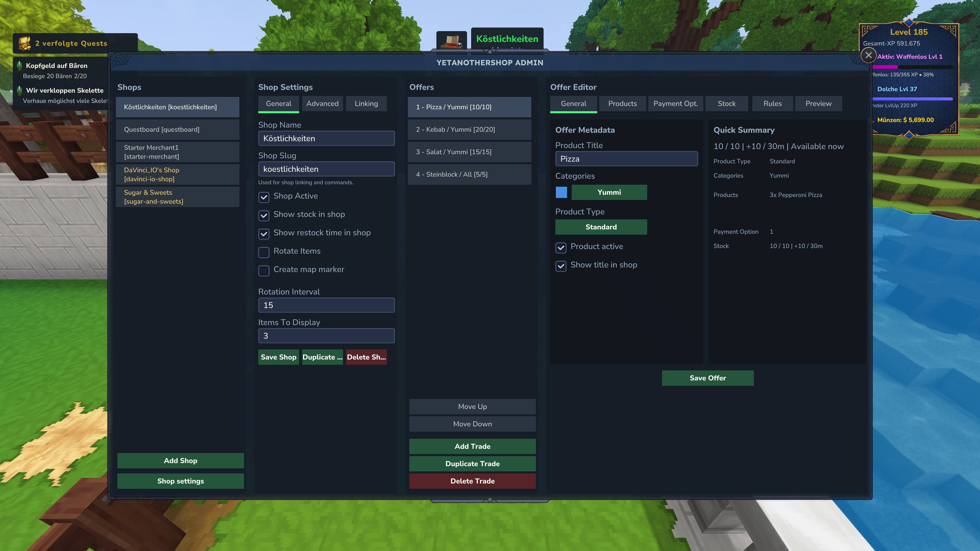Open the Payment Opt. tab
The image size is (980, 551).
(x=675, y=103)
